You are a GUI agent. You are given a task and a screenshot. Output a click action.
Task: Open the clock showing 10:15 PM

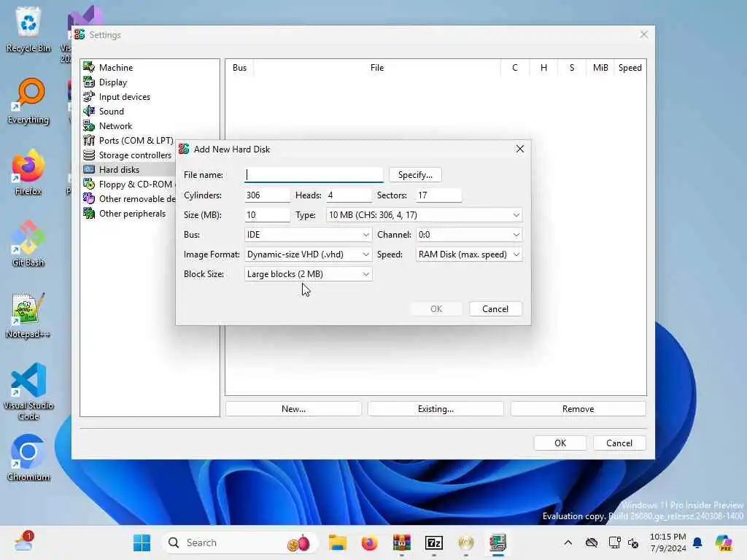pyautogui.click(x=668, y=542)
